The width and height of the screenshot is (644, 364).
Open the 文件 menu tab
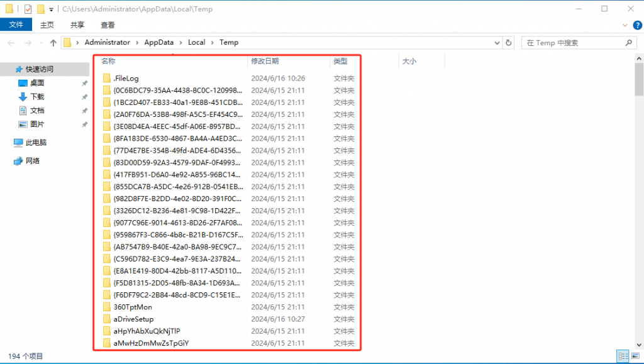pyautogui.click(x=16, y=25)
